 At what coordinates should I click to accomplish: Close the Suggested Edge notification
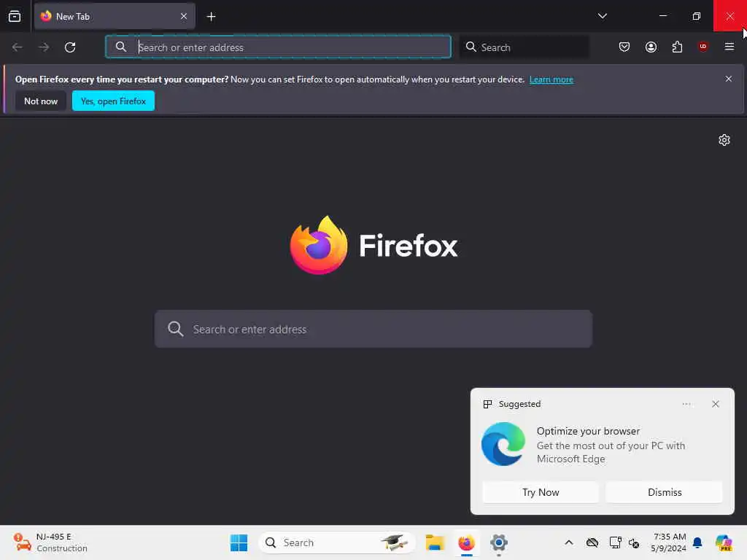pyautogui.click(x=715, y=404)
